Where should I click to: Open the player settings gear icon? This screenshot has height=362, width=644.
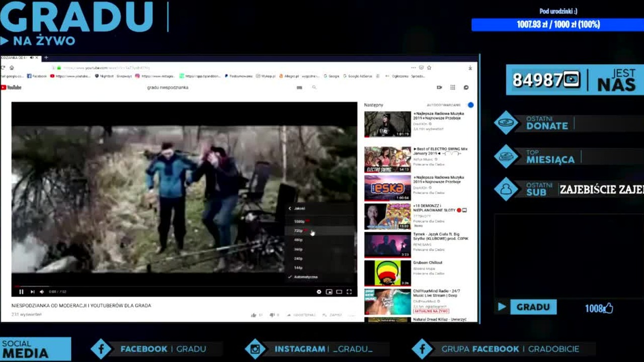pos(318,292)
